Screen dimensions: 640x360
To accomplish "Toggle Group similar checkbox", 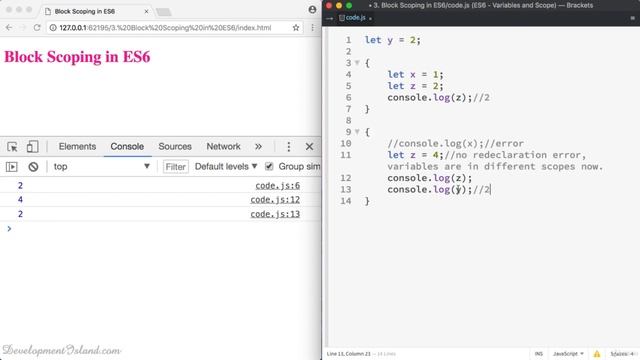I will click(x=269, y=166).
